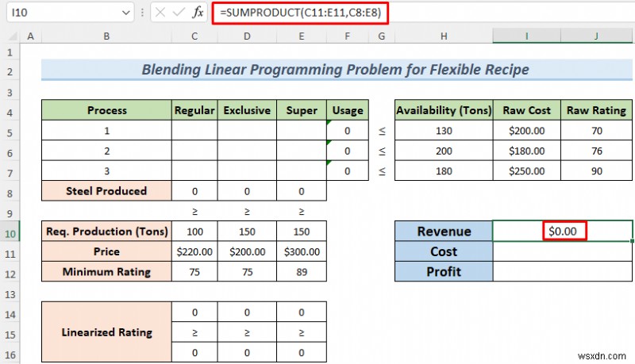635x364 pixels.
Task: Click empty Regular cell for Process 1
Action: [x=194, y=130]
